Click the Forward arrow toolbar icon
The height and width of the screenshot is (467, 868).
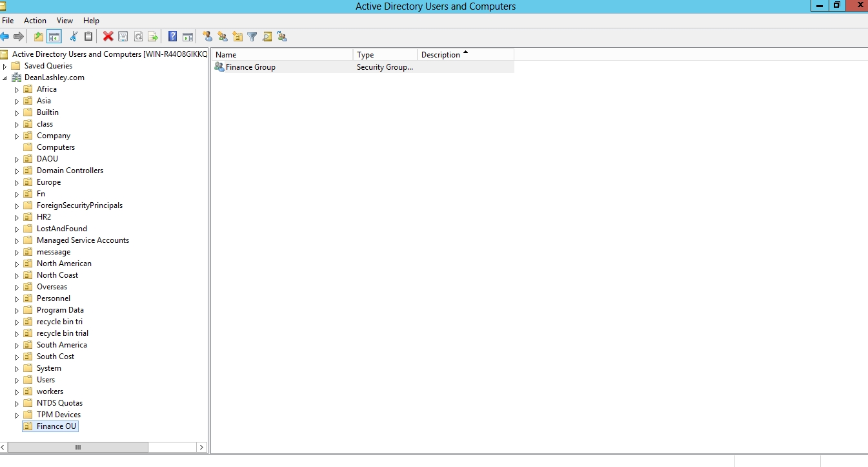point(19,37)
